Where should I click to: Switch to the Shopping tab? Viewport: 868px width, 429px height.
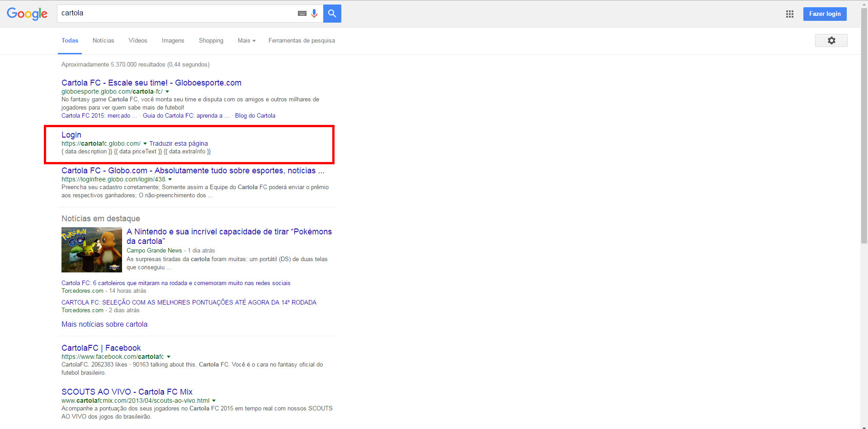tap(211, 41)
